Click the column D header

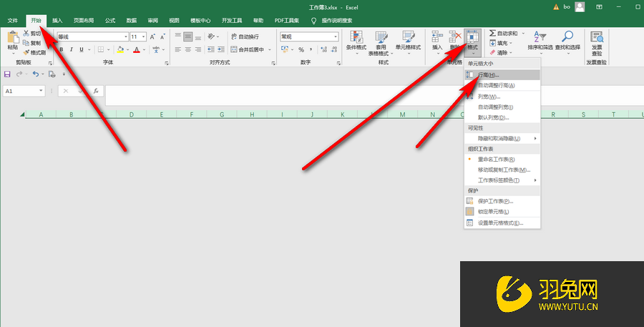[132, 114]
